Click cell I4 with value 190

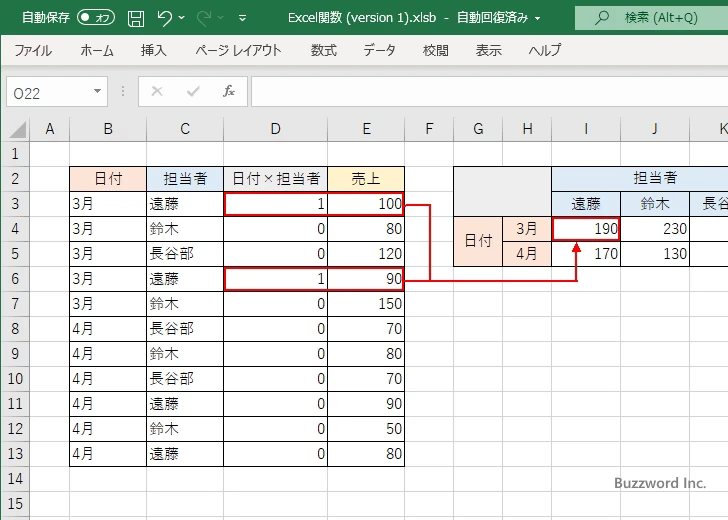click(586, 229)
